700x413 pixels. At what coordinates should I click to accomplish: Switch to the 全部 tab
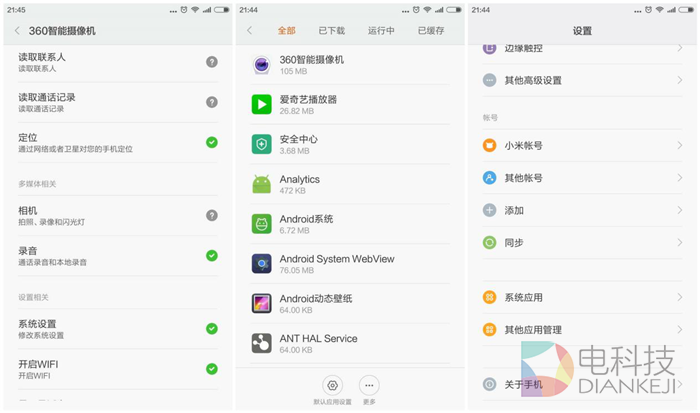(x=287, y=30)
